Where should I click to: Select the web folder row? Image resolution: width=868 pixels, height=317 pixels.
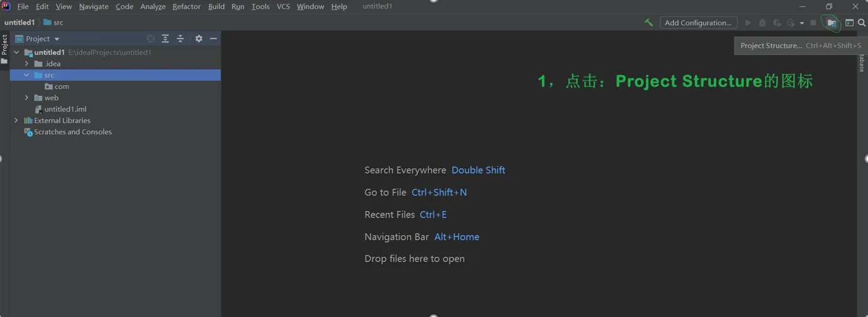click(115, 98)
